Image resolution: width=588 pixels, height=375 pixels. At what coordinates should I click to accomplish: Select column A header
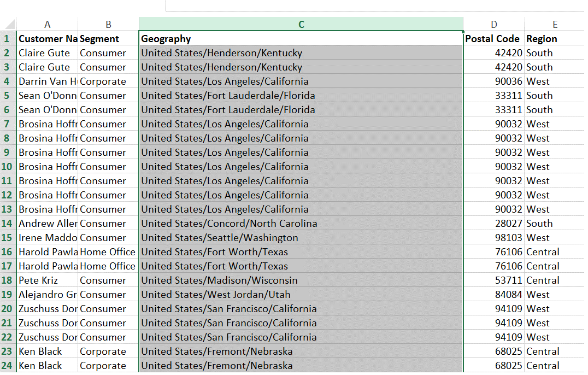click(x=47, y=25)
